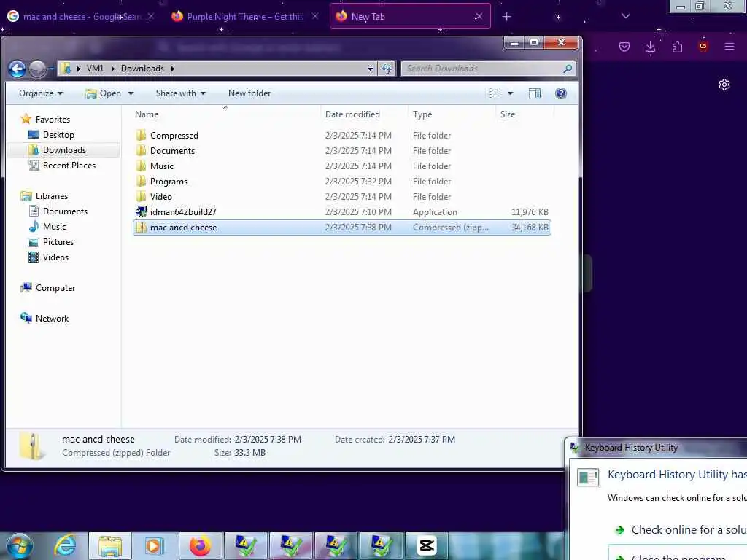
Task: Open the Windows Start orb
Action: pos(20,545)
